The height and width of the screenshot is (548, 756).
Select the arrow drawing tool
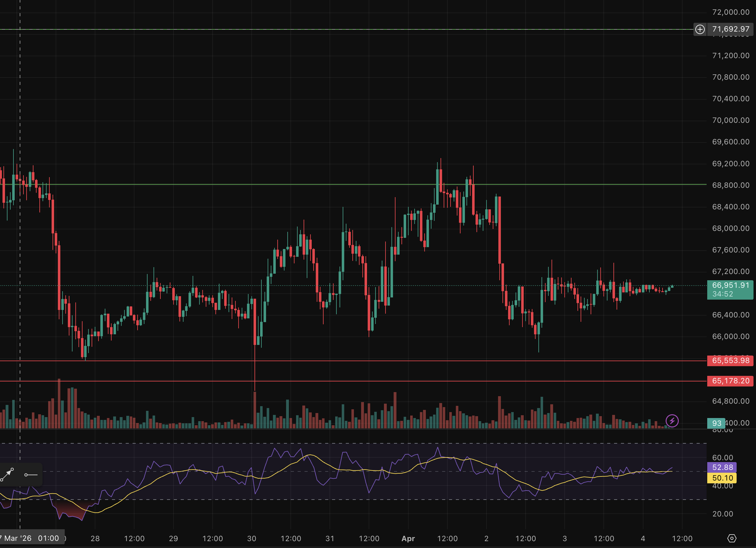click(x=7, y=474)
